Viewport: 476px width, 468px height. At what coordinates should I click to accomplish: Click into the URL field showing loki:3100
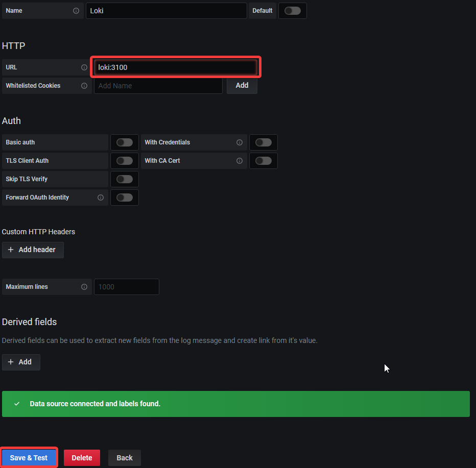[x=176, y=67]
